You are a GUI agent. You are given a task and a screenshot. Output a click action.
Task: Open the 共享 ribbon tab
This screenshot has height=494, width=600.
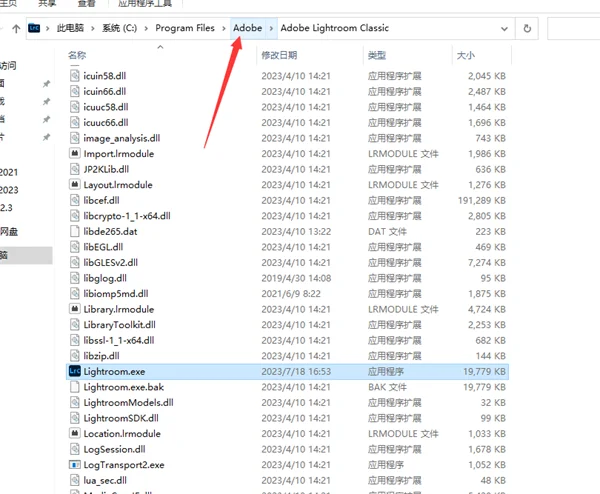47,3
